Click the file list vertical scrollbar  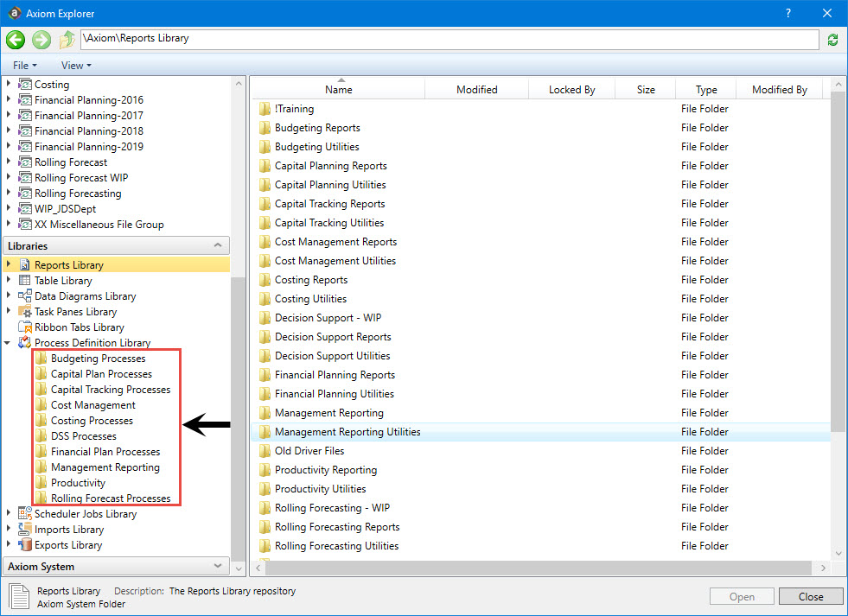click(838, 259)
